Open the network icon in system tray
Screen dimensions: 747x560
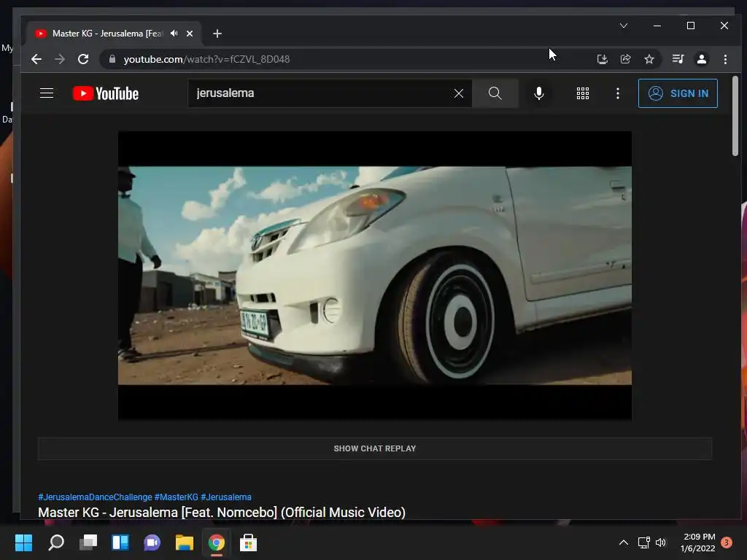click(643, 542)
